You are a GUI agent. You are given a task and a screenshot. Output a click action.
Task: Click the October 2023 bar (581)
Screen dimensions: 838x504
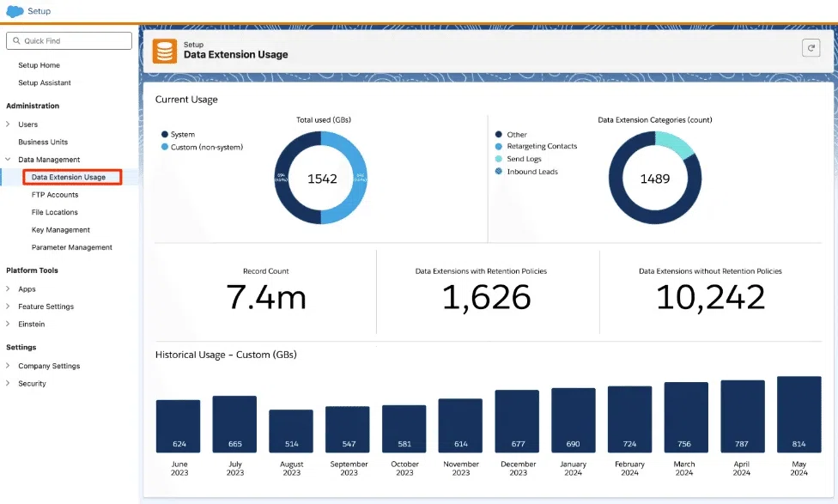(404, 429)
